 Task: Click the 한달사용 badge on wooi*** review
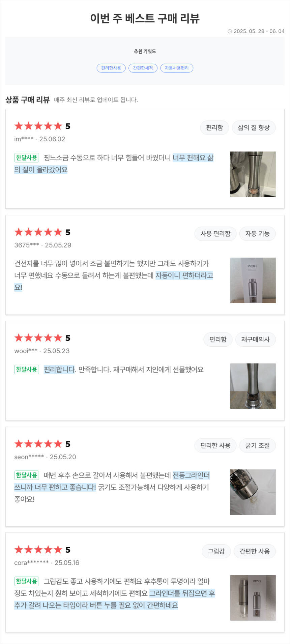27,370
